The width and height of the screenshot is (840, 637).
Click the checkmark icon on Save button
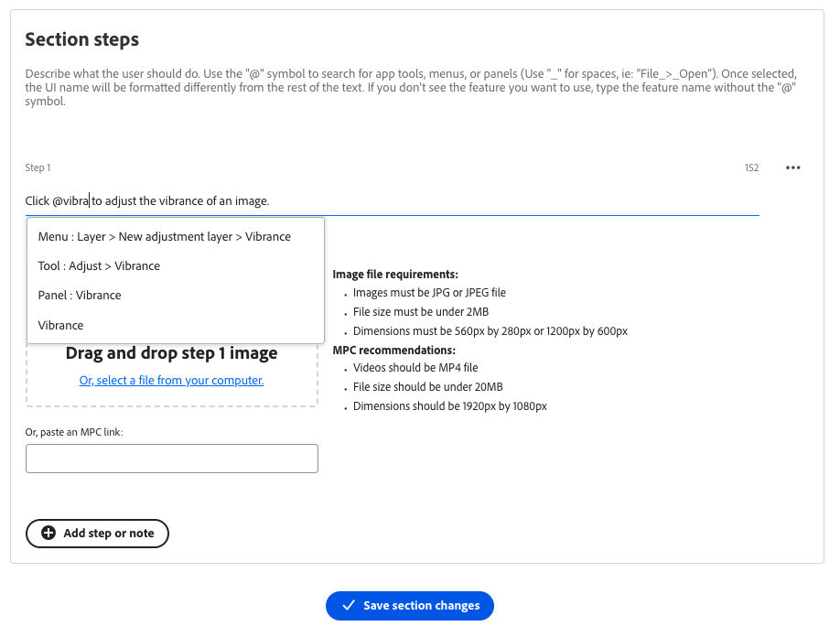click(x=348, y=606)
